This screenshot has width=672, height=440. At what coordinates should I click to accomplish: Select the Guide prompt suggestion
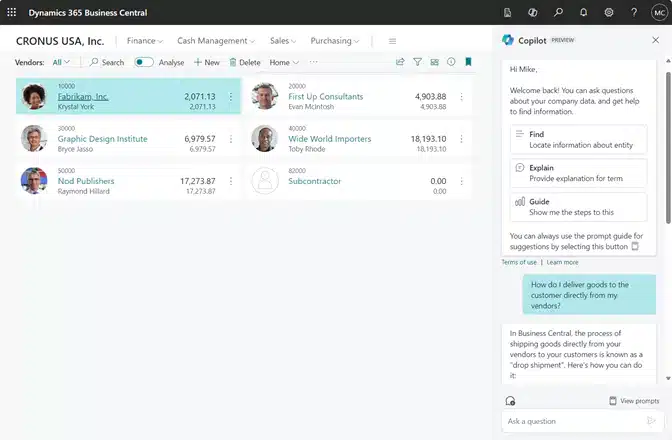click(578, 207)
